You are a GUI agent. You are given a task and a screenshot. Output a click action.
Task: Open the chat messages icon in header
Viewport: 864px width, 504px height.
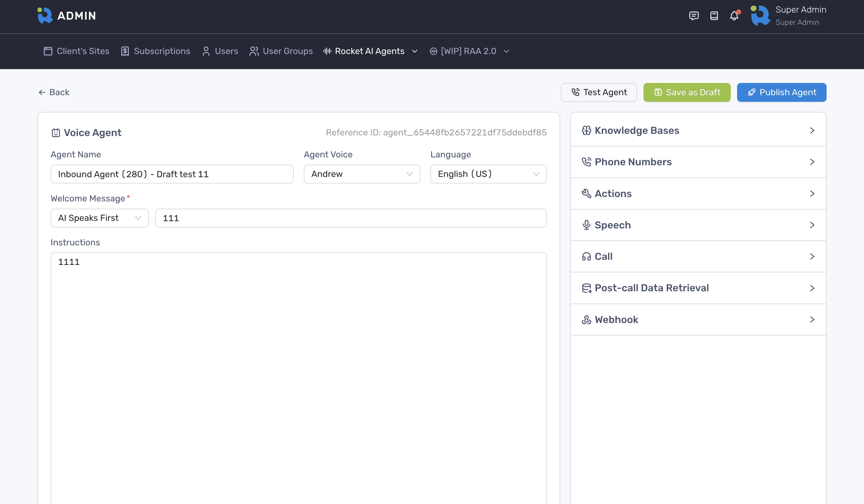(x=694, y=16)
